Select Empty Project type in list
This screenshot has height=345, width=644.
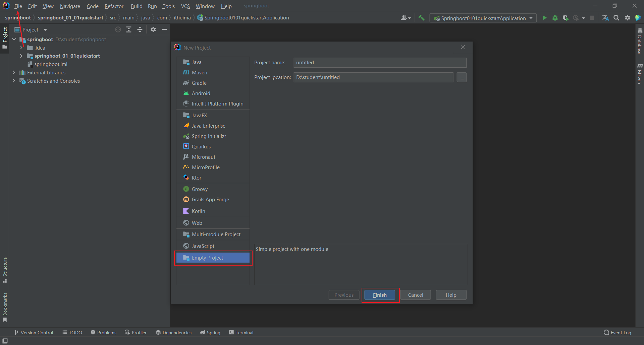tap(213, 258)
